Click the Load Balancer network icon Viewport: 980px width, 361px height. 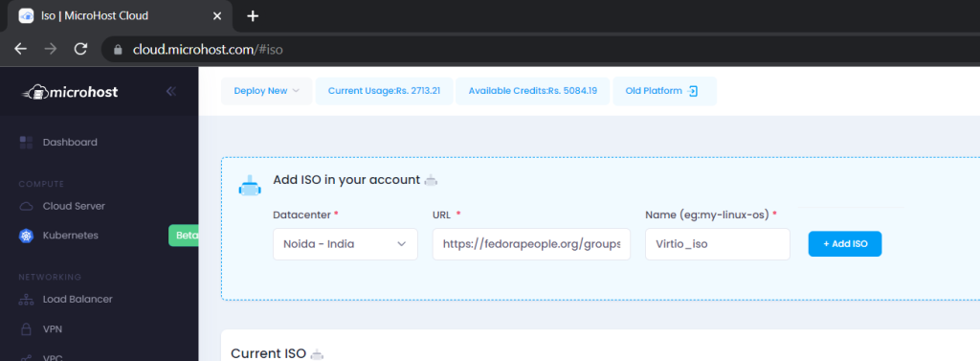click(26, 299)
